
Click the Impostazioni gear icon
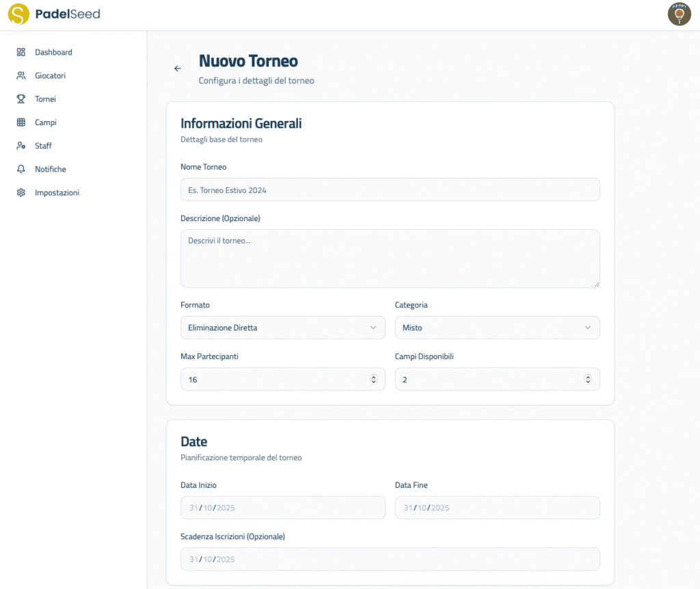[x=21, y=193]
